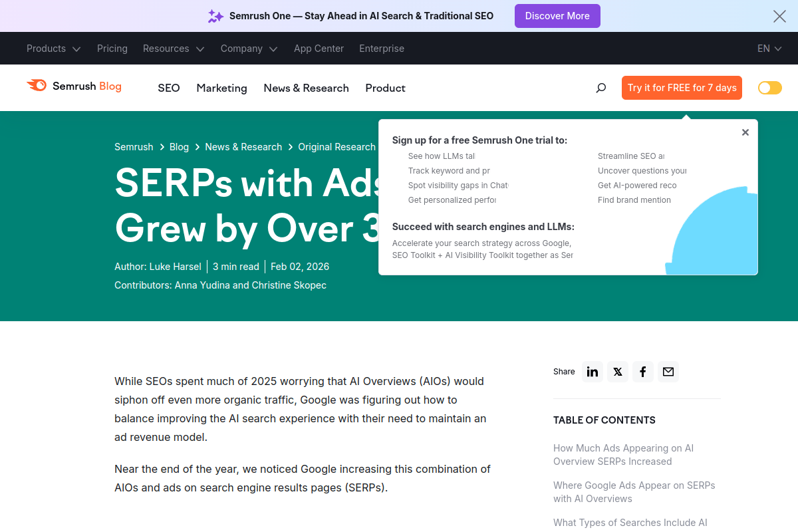
Task: Open the Marketing blog section
Action: coord(221,88)
